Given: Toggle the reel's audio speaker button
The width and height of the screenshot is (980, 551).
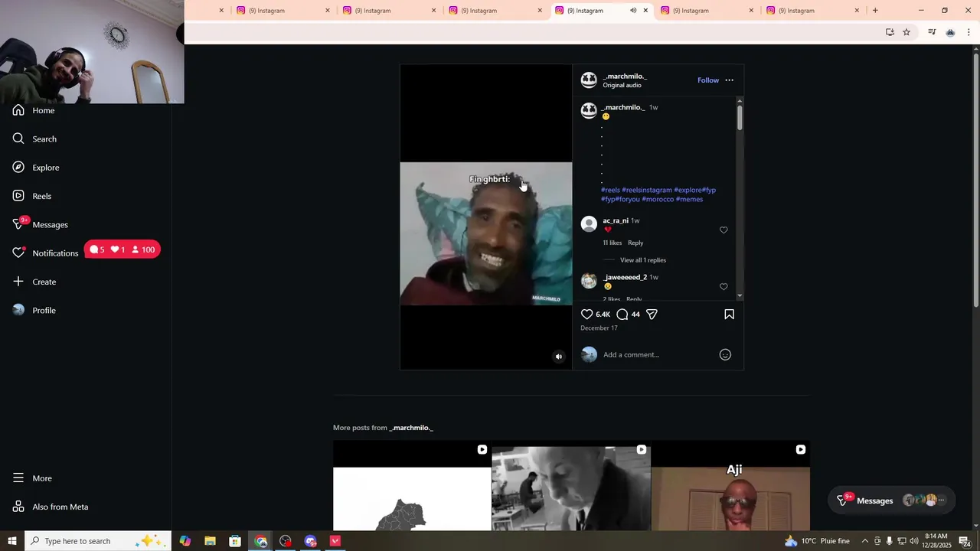Looking at the screenshot, I should [559, 357].
